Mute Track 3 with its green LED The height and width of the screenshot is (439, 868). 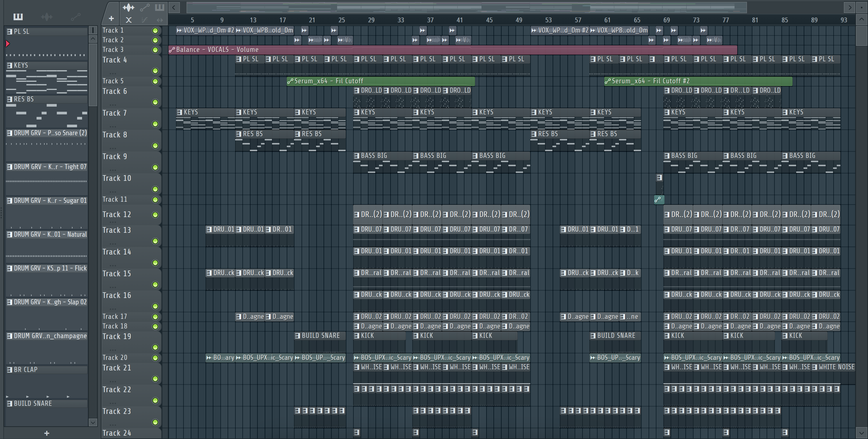click(155, 50)
